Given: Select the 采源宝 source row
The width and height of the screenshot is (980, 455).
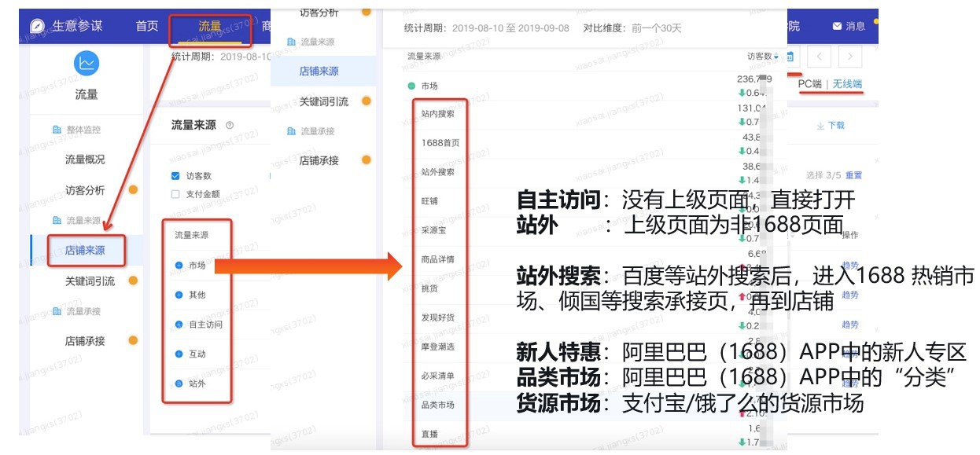Looking at the screenshot, I should tap(433, 230).
